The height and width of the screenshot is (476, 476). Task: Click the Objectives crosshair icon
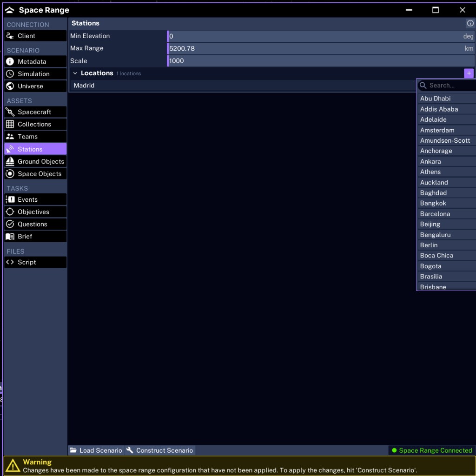10,212
